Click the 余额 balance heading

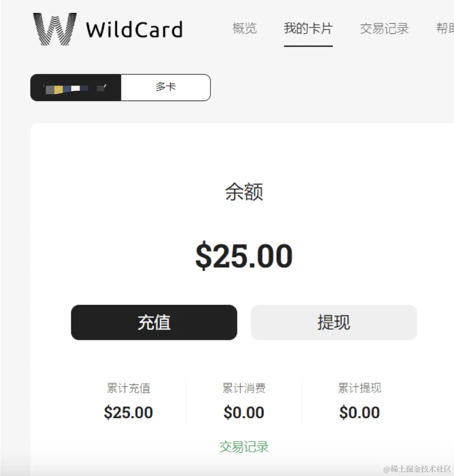coord(244,192)
